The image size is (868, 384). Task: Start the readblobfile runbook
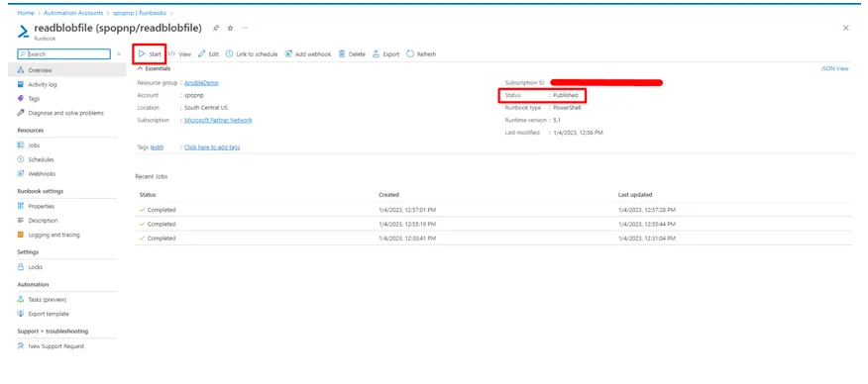(150, 54)
